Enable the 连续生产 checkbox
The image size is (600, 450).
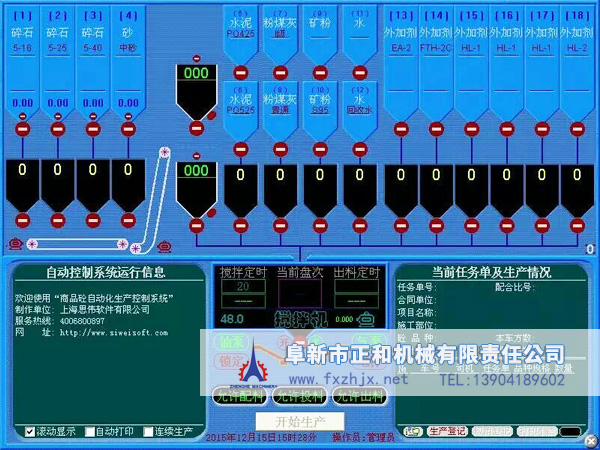pyautogui.click(x=149, y=432)
